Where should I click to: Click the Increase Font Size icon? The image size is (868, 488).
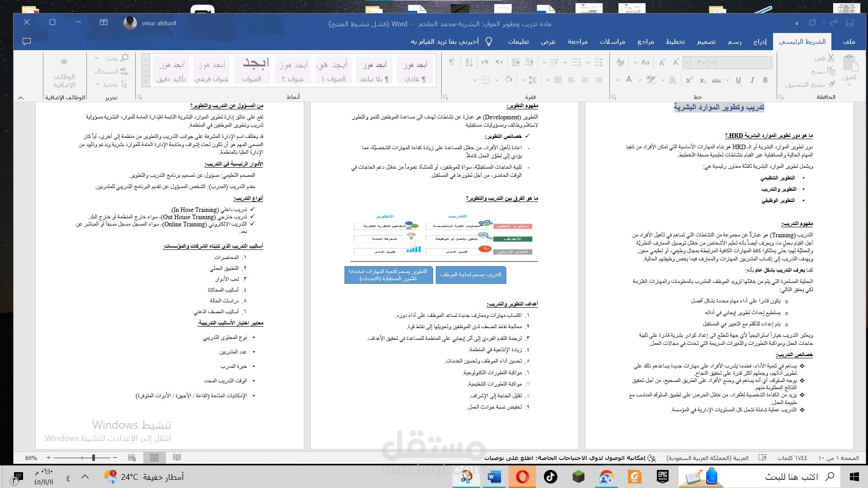[676, 62]
